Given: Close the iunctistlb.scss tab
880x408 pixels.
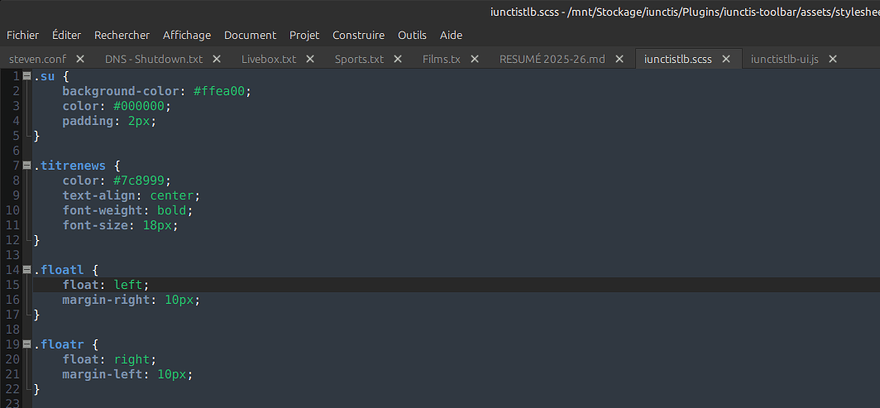Looking at the screenshot, I should pyautogui.click(x=726, y=59).
